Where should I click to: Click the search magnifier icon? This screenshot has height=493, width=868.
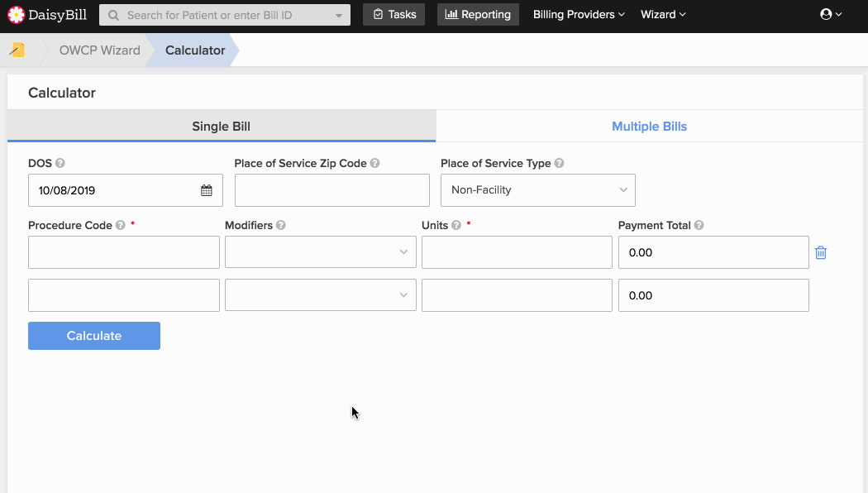113,16
